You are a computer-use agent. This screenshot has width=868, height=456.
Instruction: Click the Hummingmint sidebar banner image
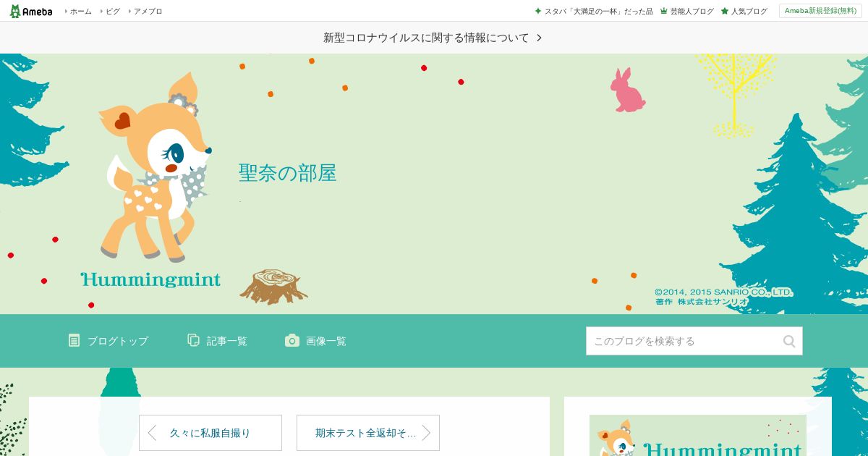pyautogui.click(x=698, y=435)
